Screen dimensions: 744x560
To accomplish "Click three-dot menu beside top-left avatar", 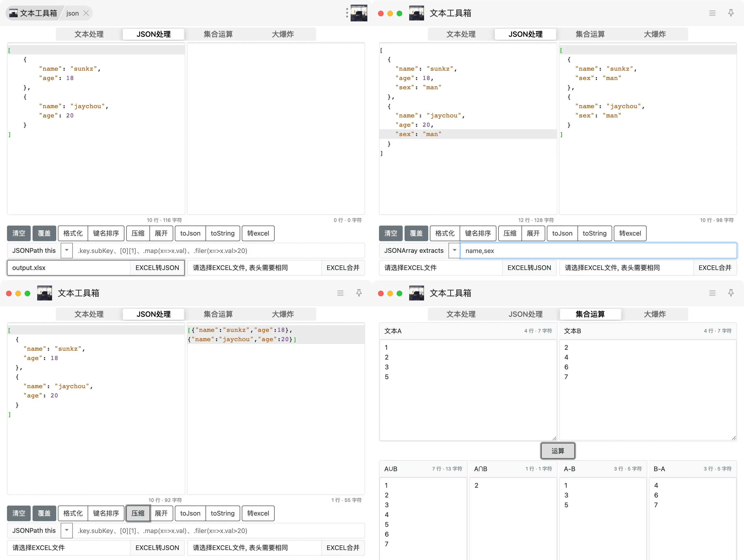I will [x=347, y=13].
